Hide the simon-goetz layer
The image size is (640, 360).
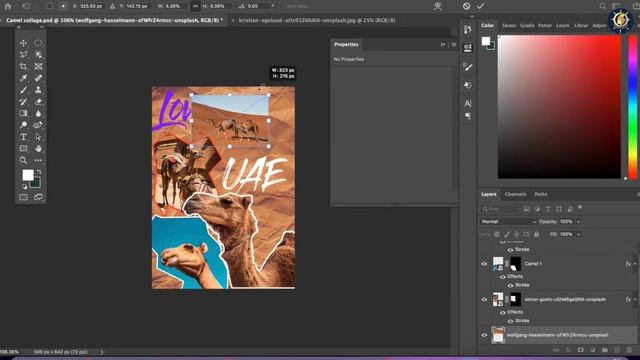click(484, 300)
